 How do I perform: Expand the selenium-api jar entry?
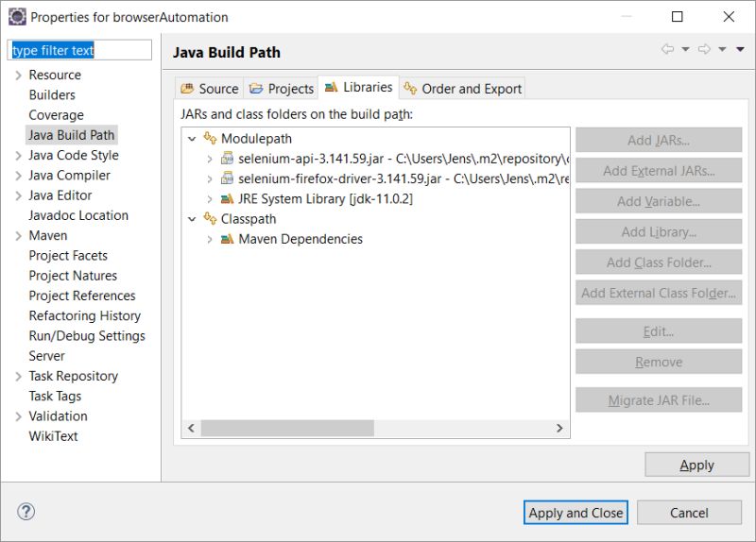209,159
